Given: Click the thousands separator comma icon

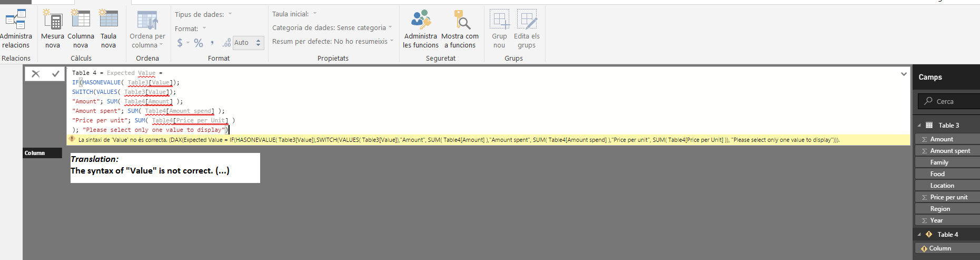Looking at the screenshot, I should click(212, 43).
